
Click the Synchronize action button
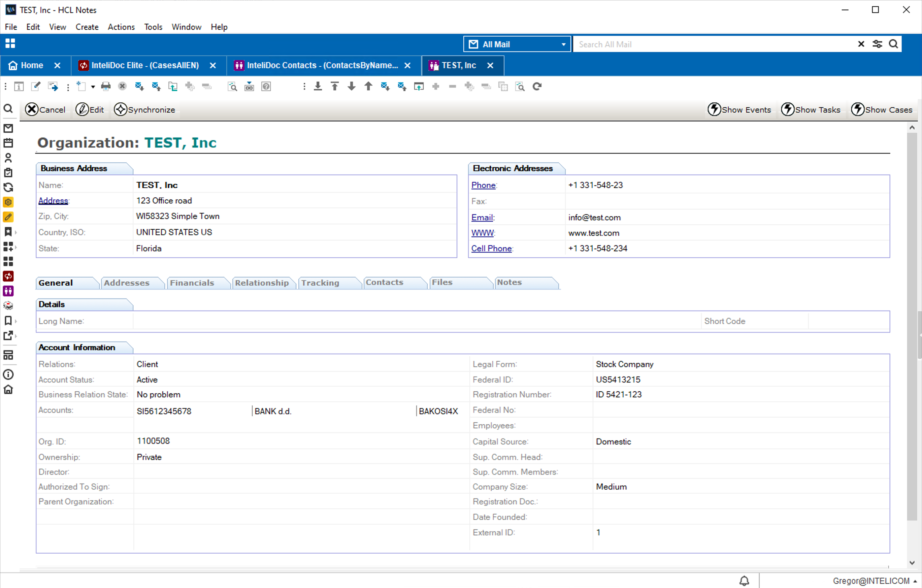(x=144, y=109)
